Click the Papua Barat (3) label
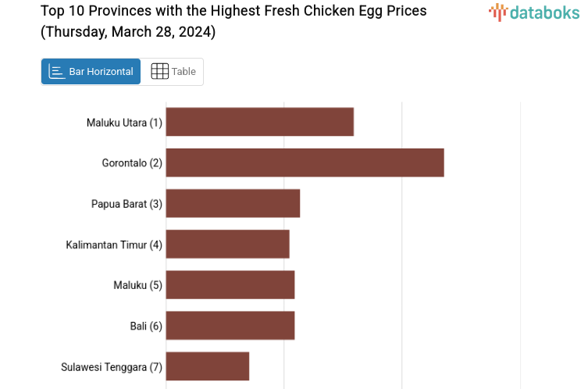 click(127, 204)
